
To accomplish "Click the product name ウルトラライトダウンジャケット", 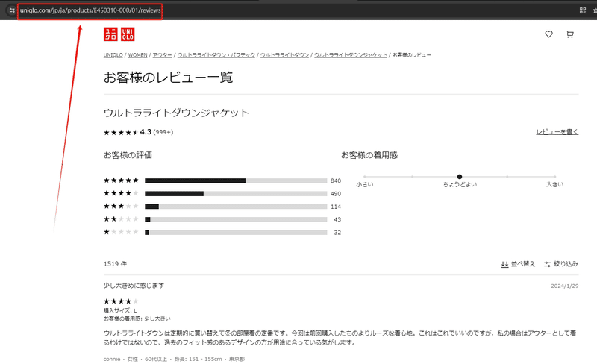I will pos(176,113).
